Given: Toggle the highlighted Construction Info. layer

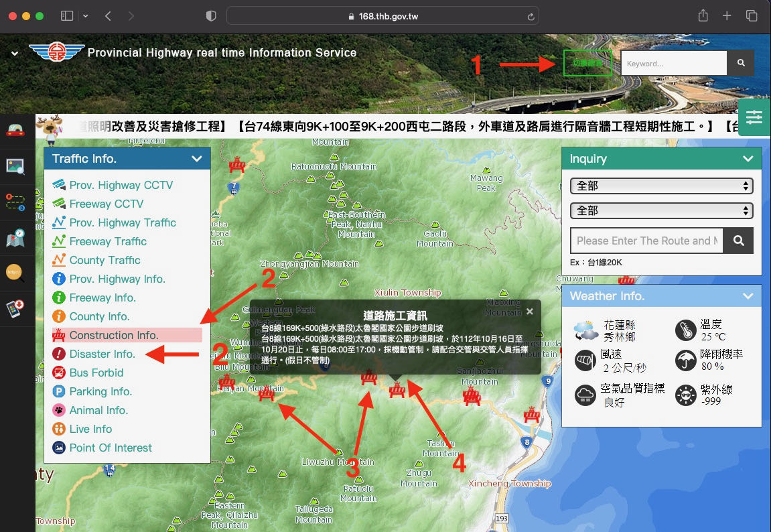Looking at the screenshot, I should pos(127,335).
